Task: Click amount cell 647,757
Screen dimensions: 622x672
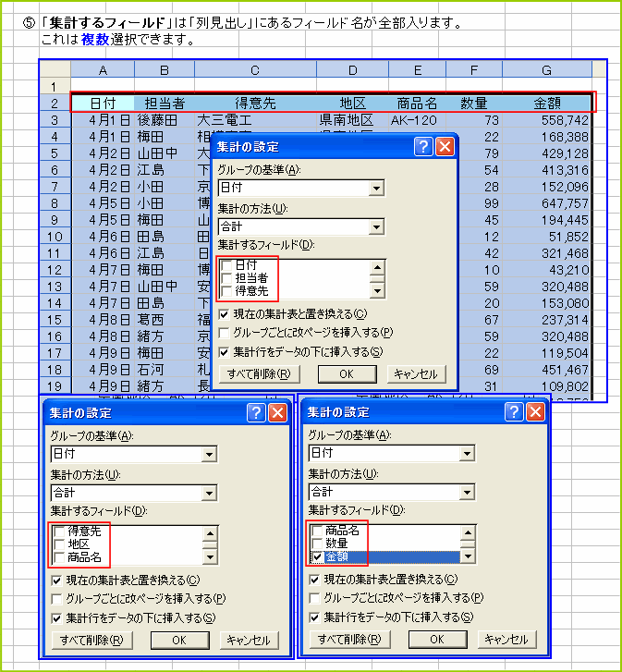Action: (x=546, y=203)
